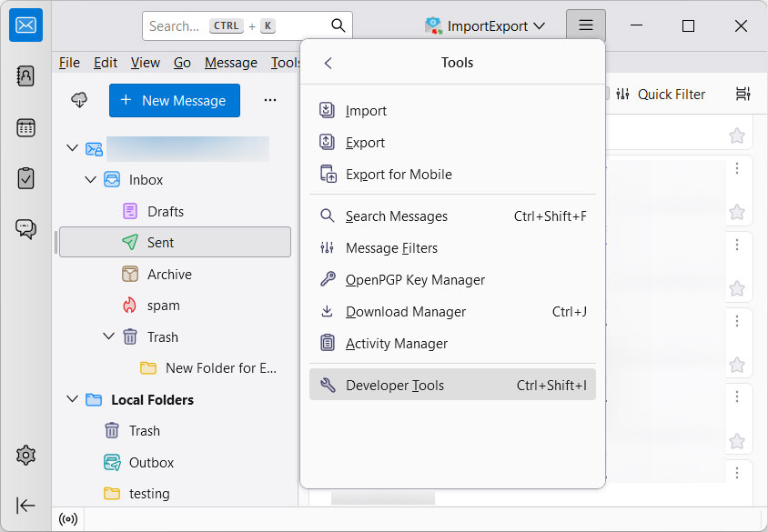Click the hamburger app menu button
768x532 pixels.
585,26
